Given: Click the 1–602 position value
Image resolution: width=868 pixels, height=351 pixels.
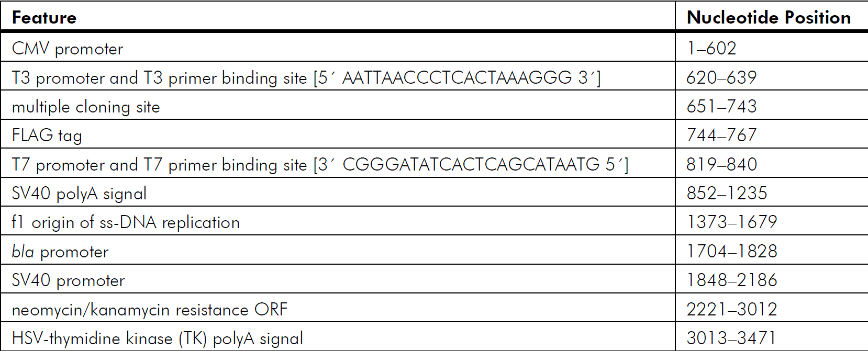Looking at the screenshot, I should pyautogui.click(x=711, y=49).
